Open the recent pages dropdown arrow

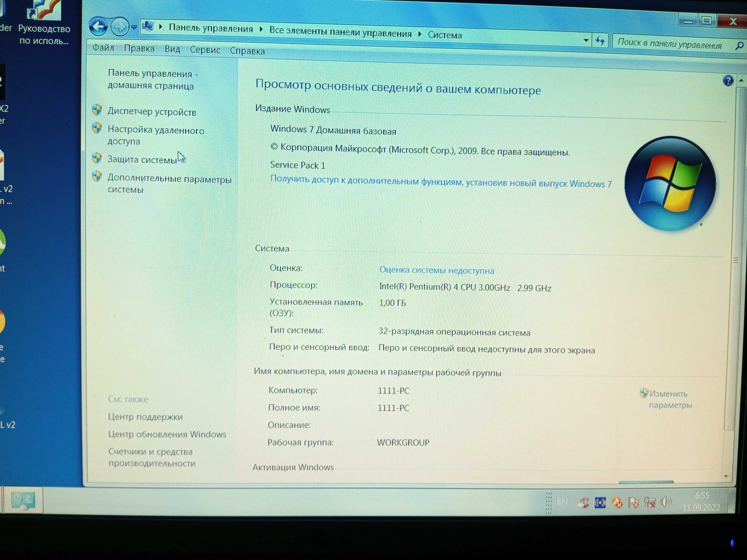[134, 27]
